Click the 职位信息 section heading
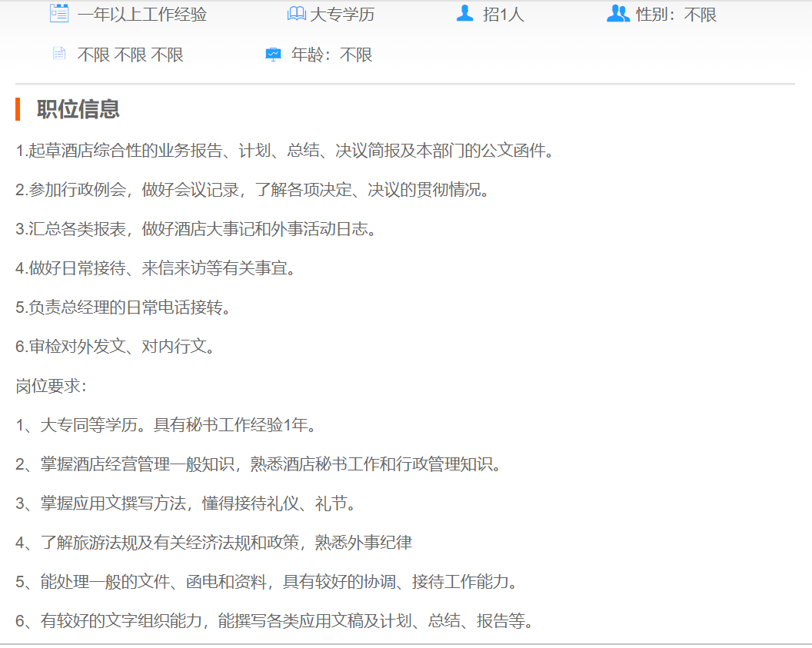The image size is (812, 648). coord(78,109)
